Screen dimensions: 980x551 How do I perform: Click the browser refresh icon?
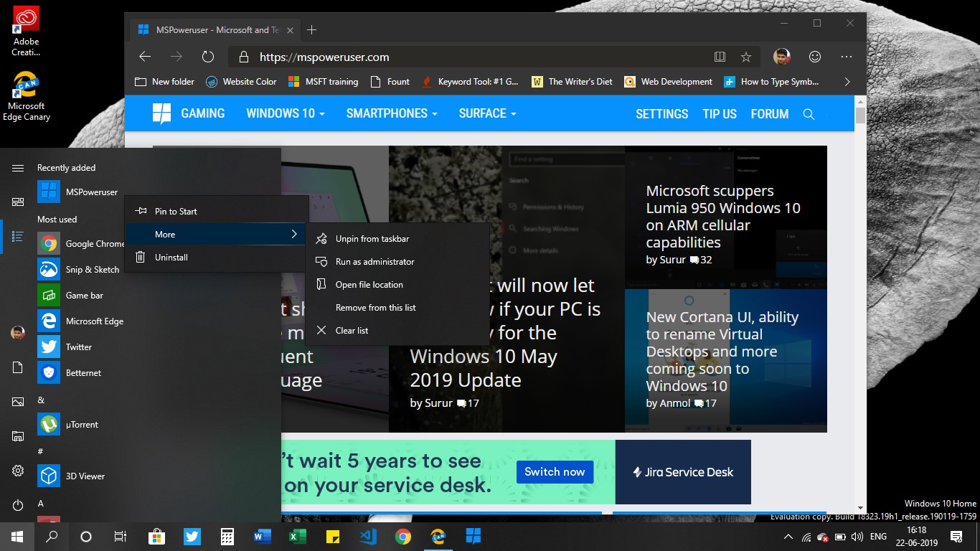coord(208,57)
